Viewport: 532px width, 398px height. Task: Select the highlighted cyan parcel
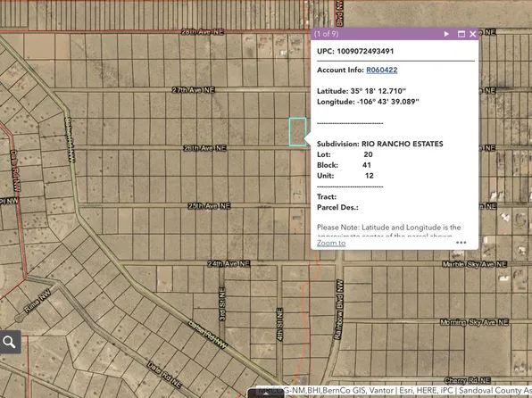(297, 132)
